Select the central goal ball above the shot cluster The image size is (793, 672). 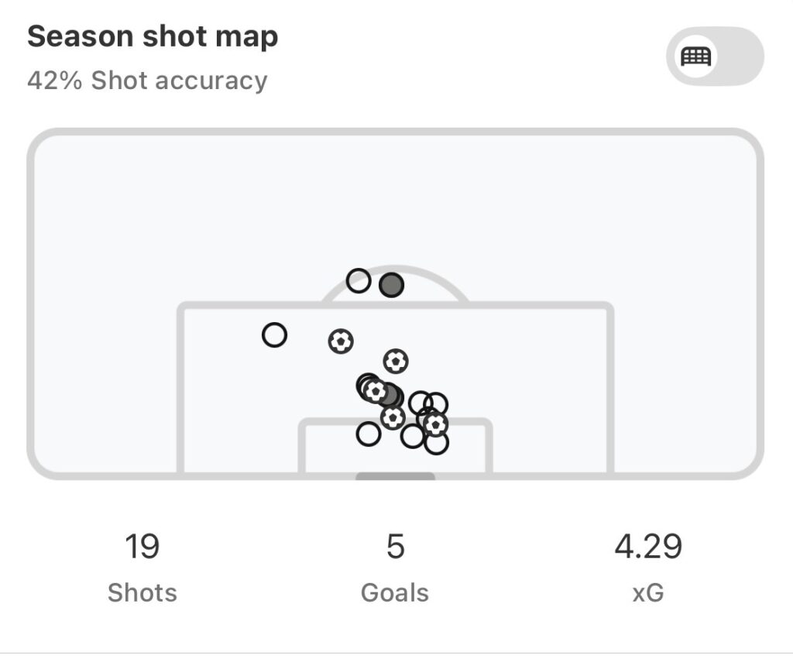(x=396, y=361)
